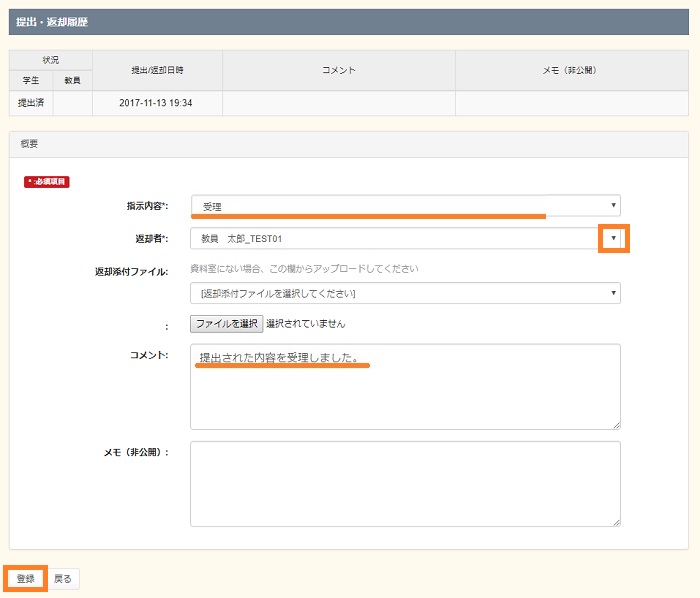The width and height of the screenshot is (700, 598).
Task: Click inside the メモ（非公開） text area
Action: (x=404, y=483)
